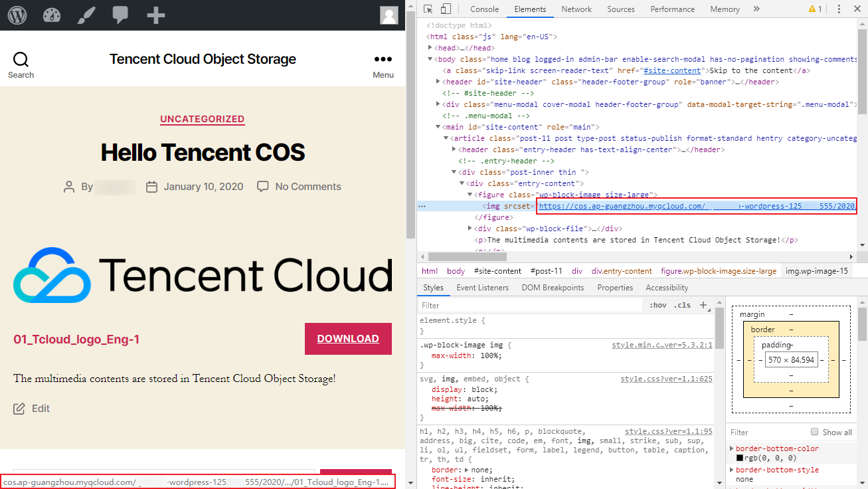The image size is (868, 489).
Task: Show more DevTools tabs chevron
Action: point(756,9)
